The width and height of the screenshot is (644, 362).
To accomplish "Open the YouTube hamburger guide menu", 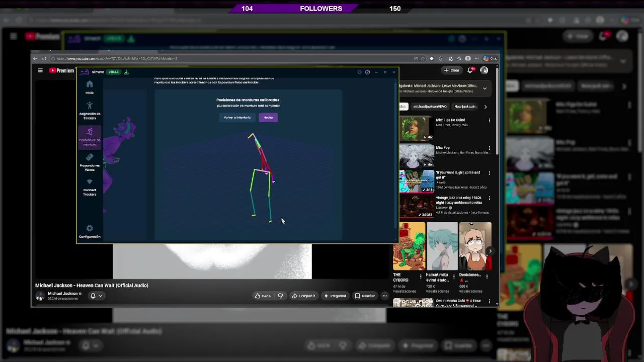I will 40,70.
